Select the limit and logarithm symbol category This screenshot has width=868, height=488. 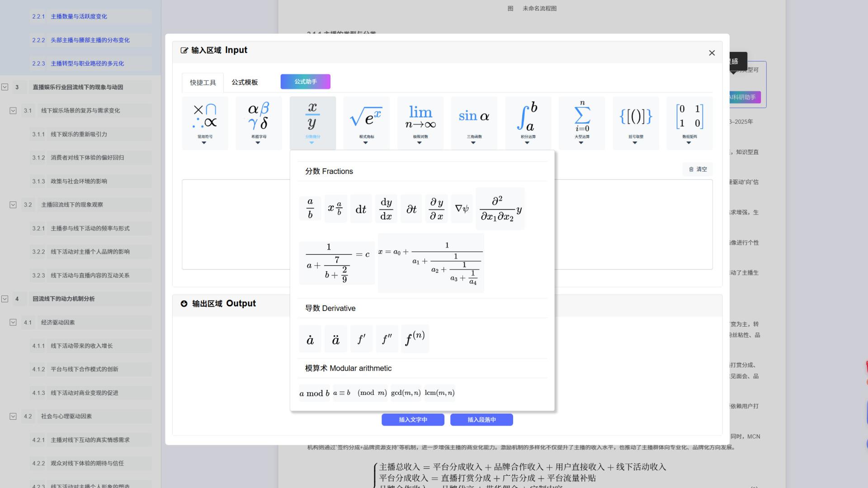[x=420, y=118]
